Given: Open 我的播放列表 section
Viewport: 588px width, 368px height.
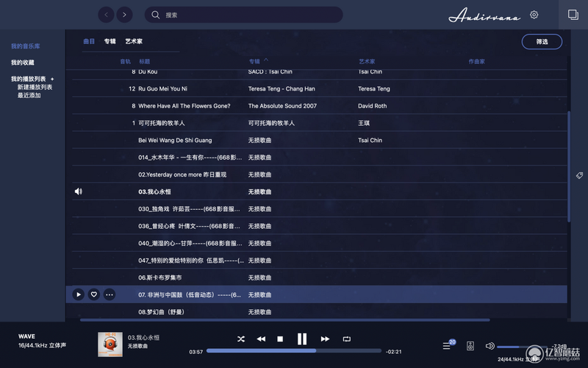Looking at the screenshot, I should pyautogui.click(x=29, y=79).
